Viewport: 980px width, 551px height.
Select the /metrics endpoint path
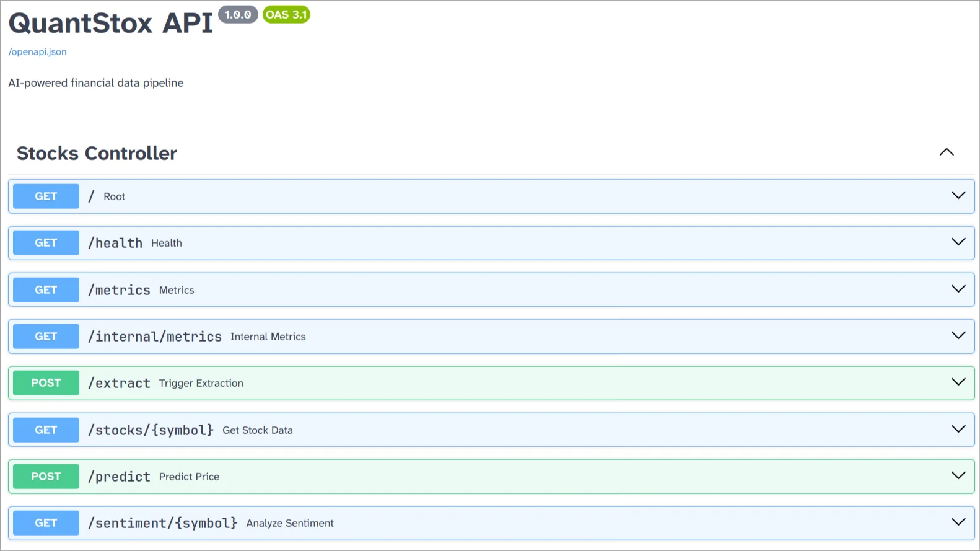(119, 290)
